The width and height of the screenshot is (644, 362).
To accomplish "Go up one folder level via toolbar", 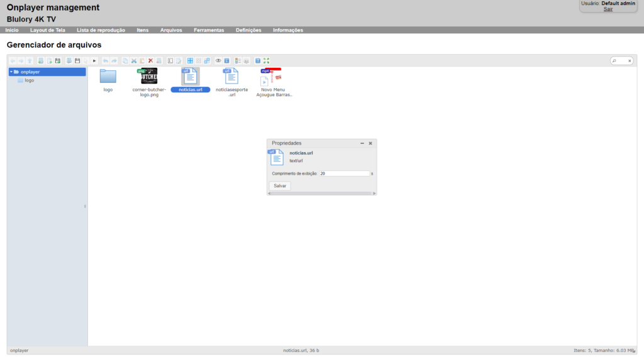I will pyautogui.click(x=30, y=61).
